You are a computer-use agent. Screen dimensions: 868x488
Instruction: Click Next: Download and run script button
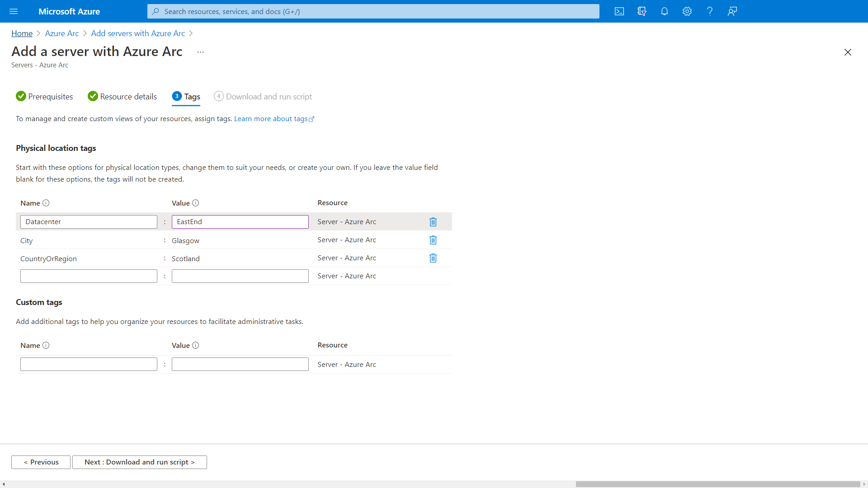pos(139,462)
